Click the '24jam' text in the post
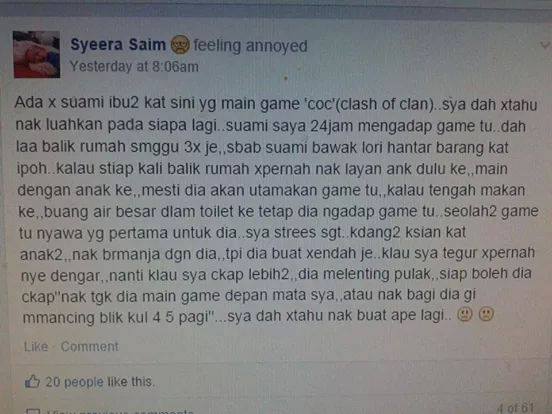Image resolution: width=552 pixels, height=414 pixels. click(x=332, y=126)
